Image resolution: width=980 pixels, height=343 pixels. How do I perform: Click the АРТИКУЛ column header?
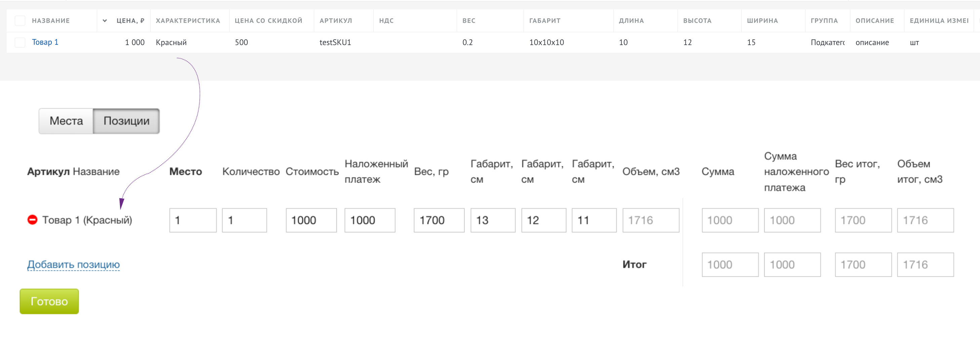pos(335,21)
